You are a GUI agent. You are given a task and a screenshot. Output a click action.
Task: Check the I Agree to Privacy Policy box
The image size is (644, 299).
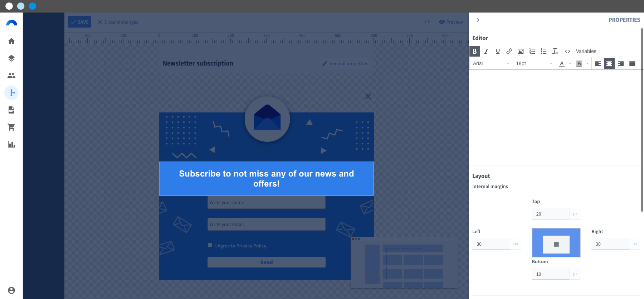210,245
